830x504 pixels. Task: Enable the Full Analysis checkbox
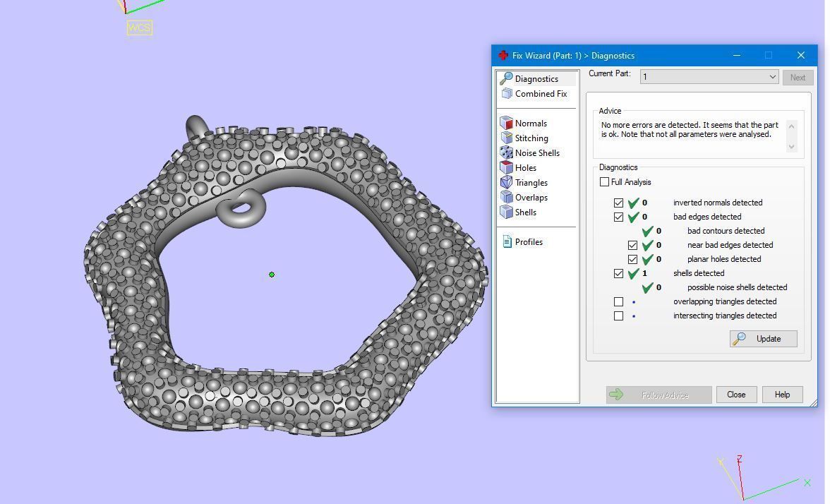click(x=604, y=181)
